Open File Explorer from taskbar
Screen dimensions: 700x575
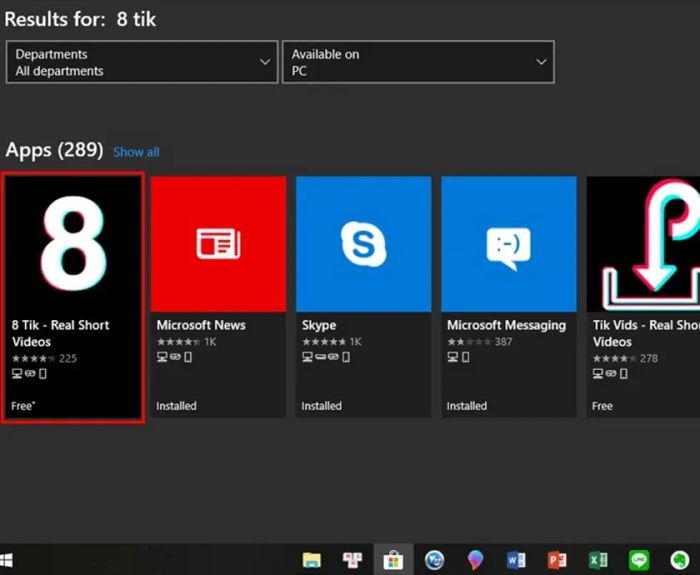[x=312, y=560]
